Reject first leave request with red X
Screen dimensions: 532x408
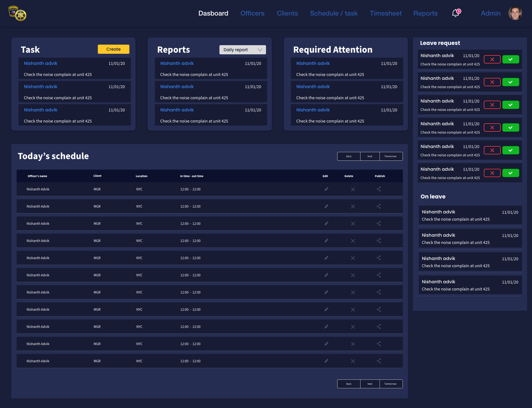pos(492,59)
